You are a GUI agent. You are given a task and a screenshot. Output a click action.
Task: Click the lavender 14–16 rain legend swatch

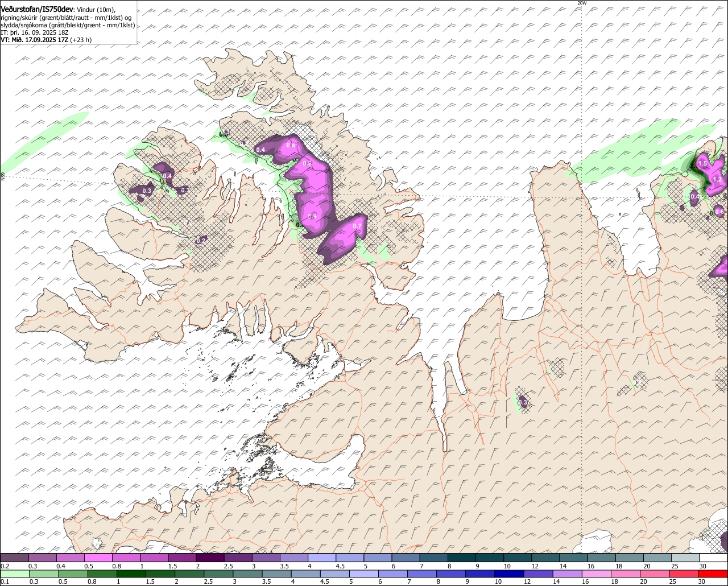pyautogui.click(x=568, y=573)
